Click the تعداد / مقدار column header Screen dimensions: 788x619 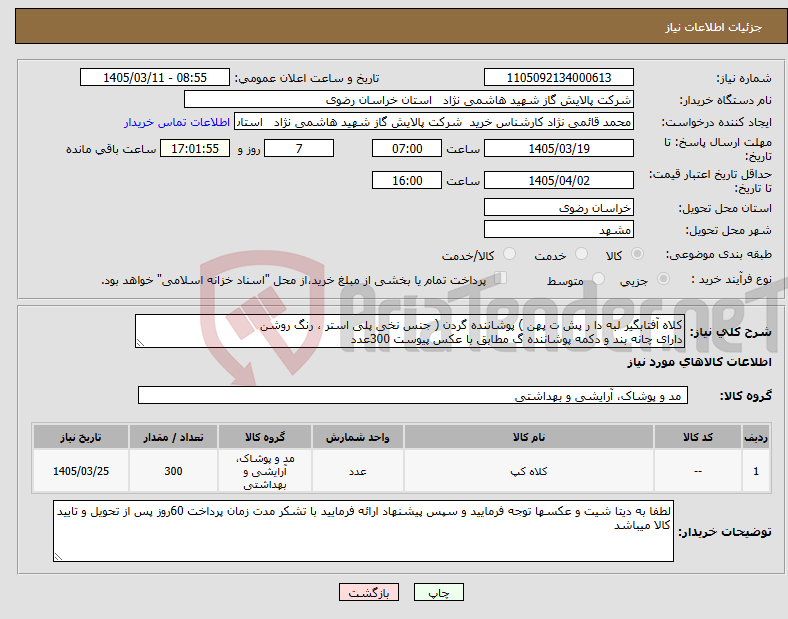173,437
